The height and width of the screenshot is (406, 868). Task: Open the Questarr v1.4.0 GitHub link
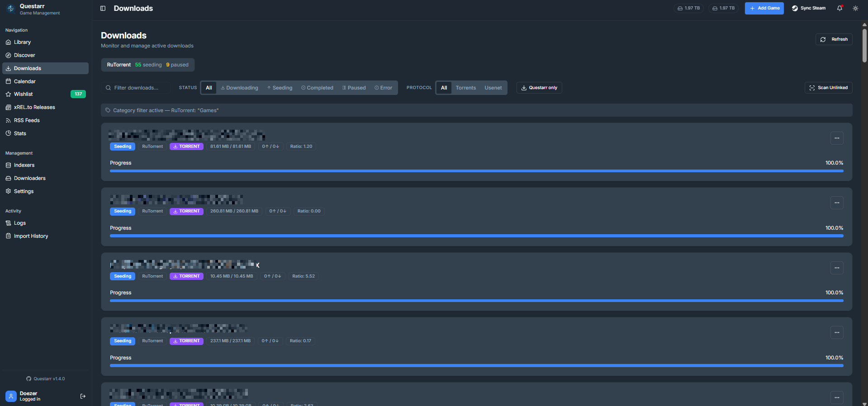[45, 379]
